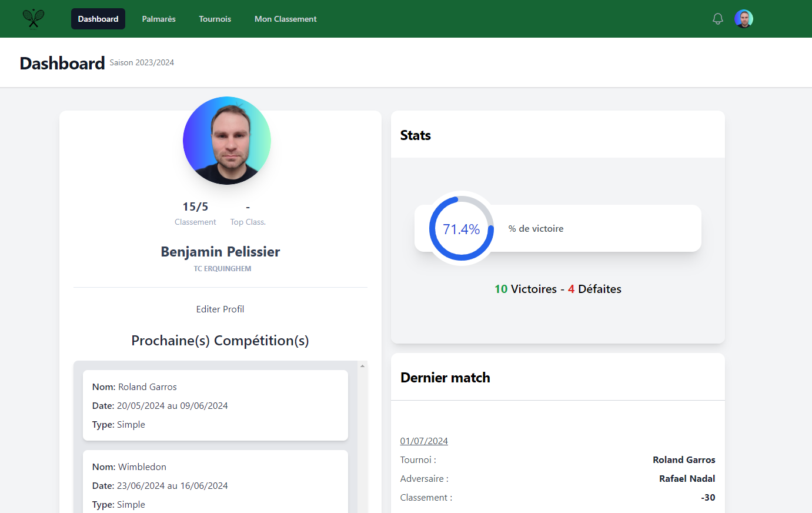
Task: Click the crossed tennis rackets logo
Action: [x=34, y=19]
